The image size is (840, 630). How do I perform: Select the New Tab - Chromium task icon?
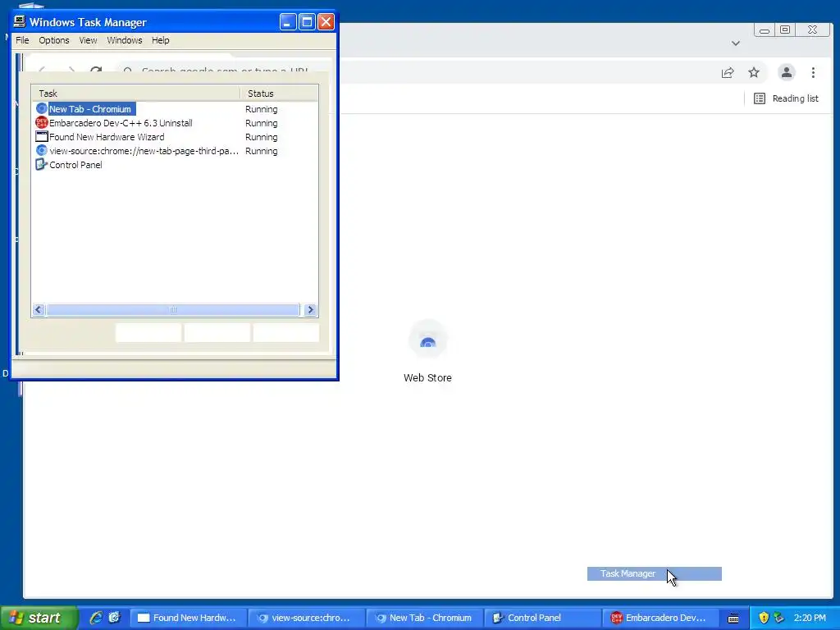[41, 109]
